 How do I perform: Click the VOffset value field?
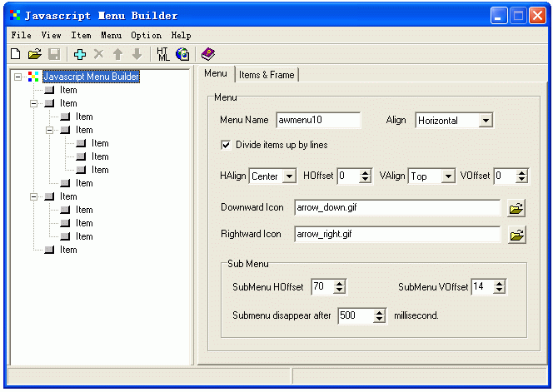505,176
